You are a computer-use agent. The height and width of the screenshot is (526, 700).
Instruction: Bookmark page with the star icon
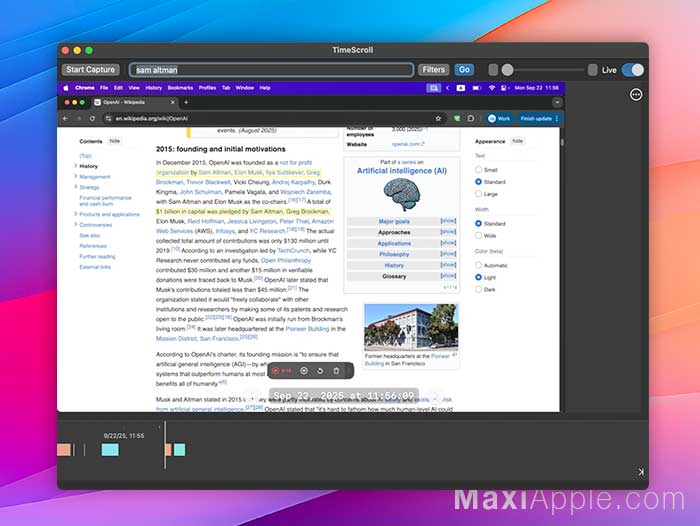438,118
